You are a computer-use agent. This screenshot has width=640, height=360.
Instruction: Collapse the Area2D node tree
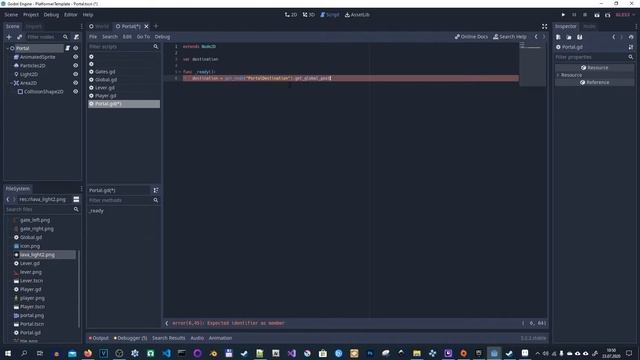tap(11, 83)
